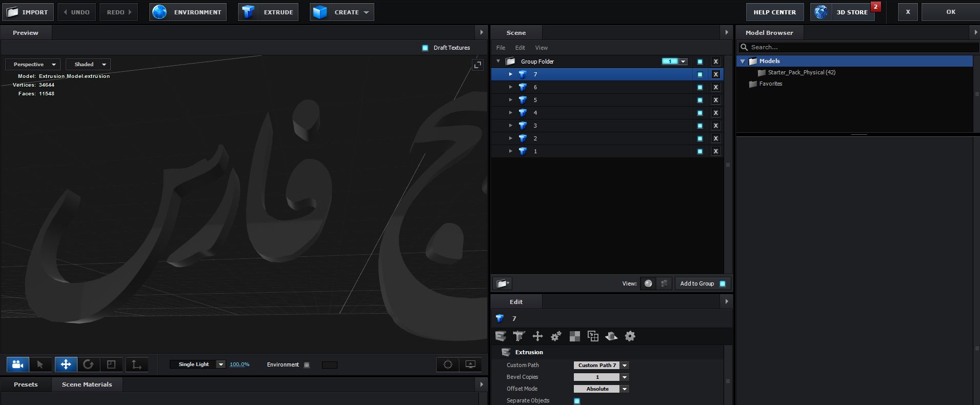Collapse the Models tree in Model Browser

(743, 61)
